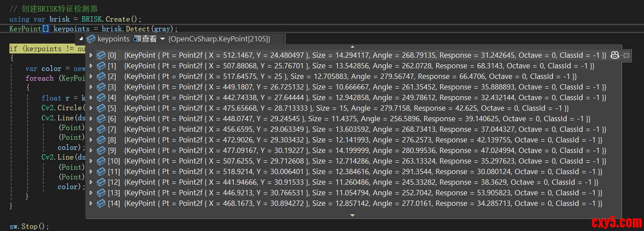Click the cube icon next to keypoints

[x=91, y=39]
